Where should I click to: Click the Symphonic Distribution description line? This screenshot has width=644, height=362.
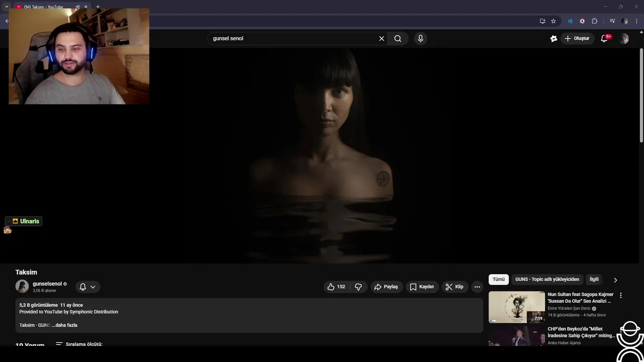coord(69,312)
